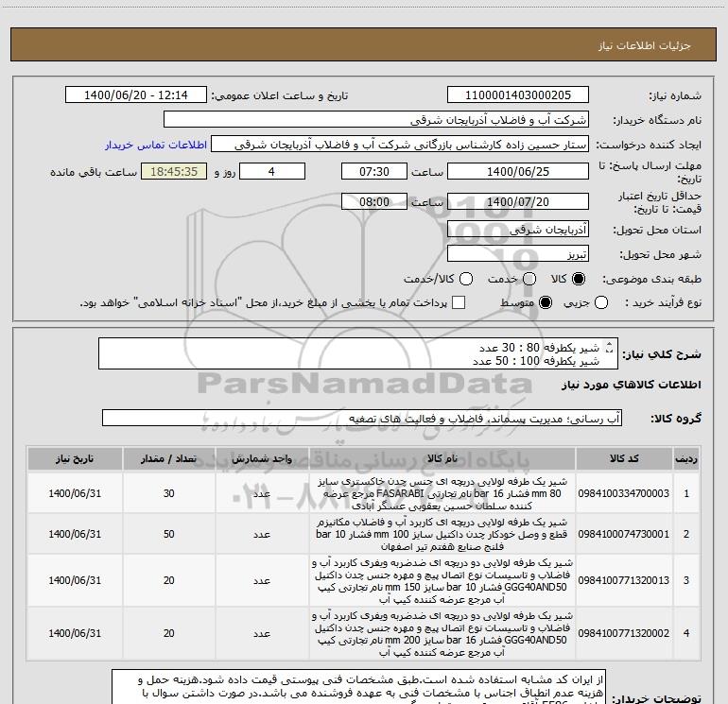Click quantity 30 in row 1
The width and height of the screenshot is (728, 704).
pos(168,493)
